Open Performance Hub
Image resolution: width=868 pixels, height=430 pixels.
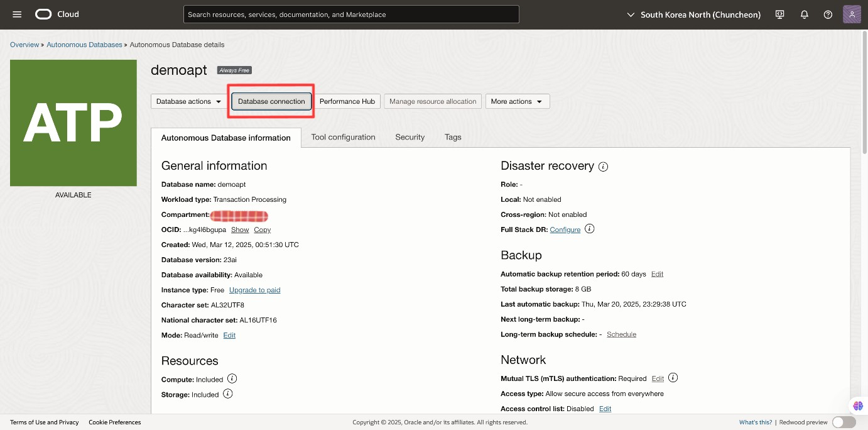347,101
